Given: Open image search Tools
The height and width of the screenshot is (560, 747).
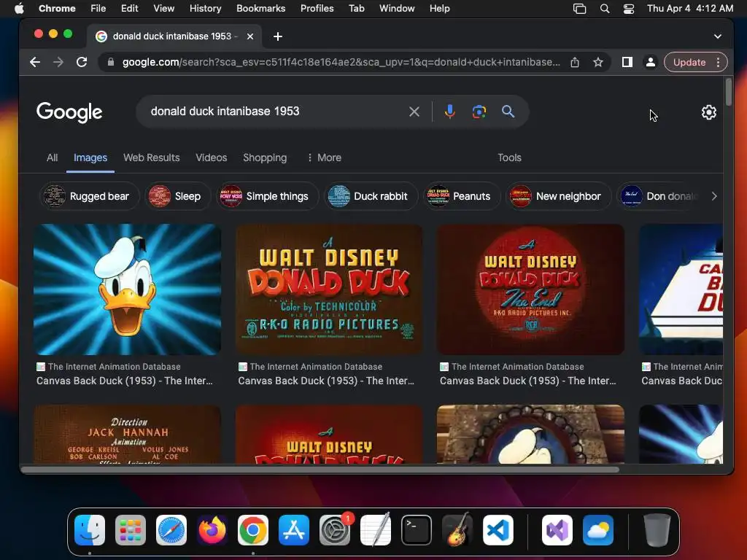Looking at the screenshot, I should [x=509, y=157].
